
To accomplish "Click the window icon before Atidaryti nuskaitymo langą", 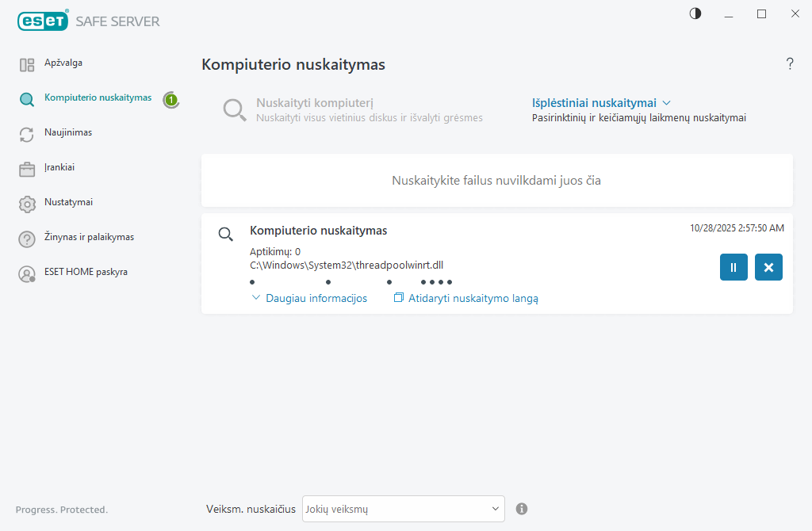I will [x=399, y=297].
